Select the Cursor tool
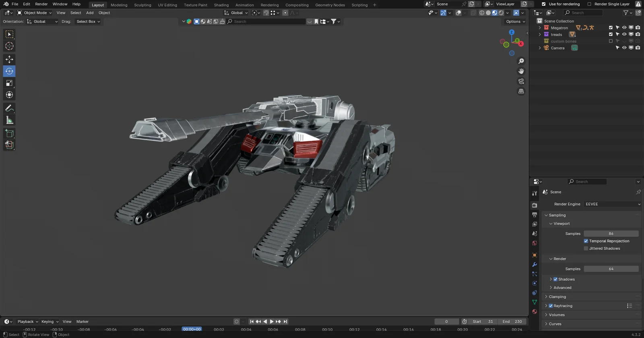The height and width of the screenshot is (338, 644). pos(9,46)
